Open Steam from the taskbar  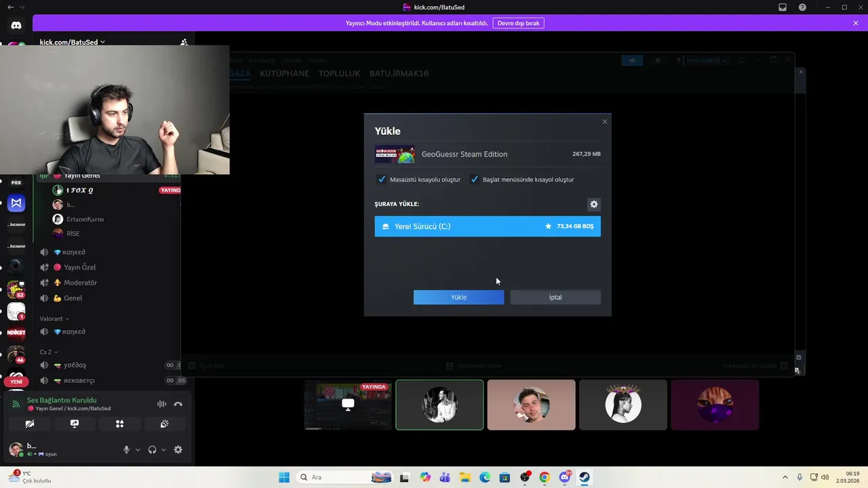tap(584, 477)
